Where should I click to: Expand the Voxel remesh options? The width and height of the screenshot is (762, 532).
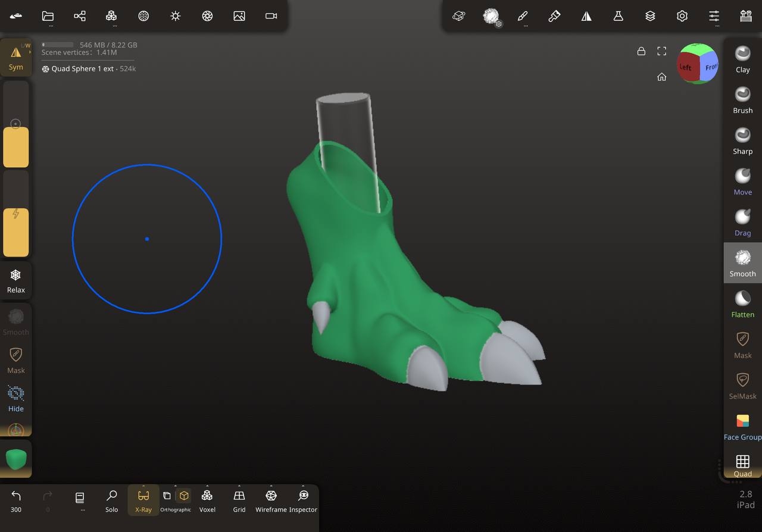click(207, 500)
